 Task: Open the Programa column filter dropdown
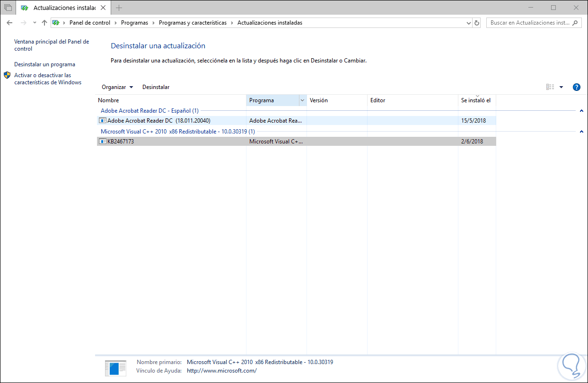click(303, 100)
